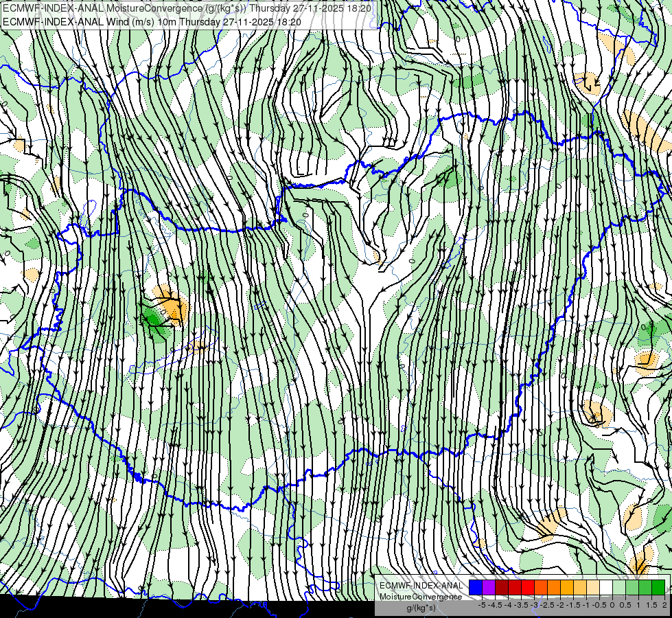The image size is (672, 618).
Task: Click the ECMWF-INDEX-ANAL label in the legend box
Action: [x=421, y=586]
